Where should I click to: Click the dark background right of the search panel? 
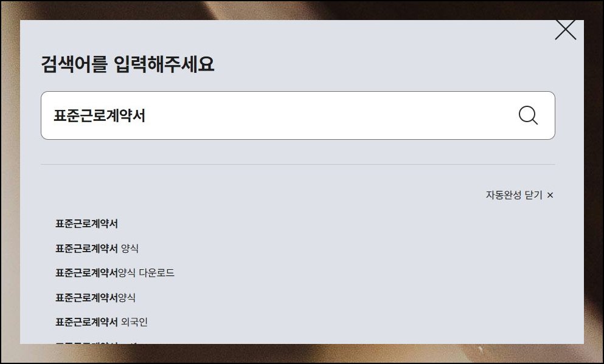(x=593, y=181)
